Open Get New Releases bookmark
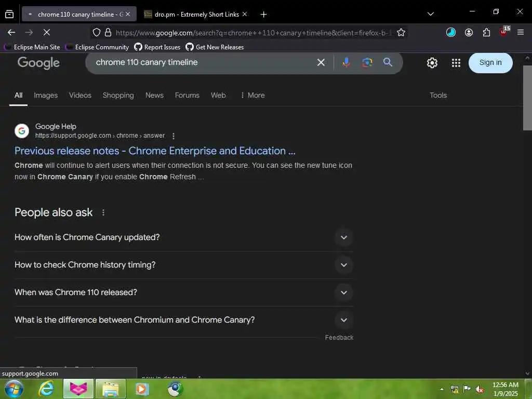This screenshot has width=532, height=399. (215, 47)
